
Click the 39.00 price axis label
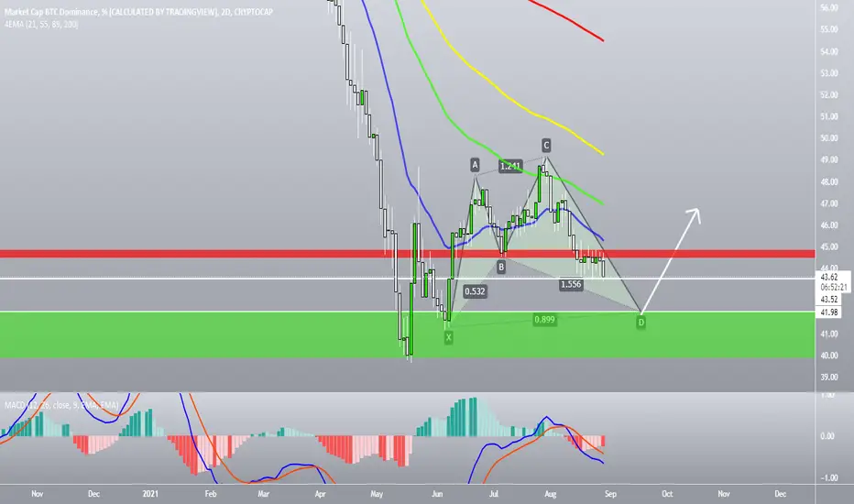click(x=829, y=378)
